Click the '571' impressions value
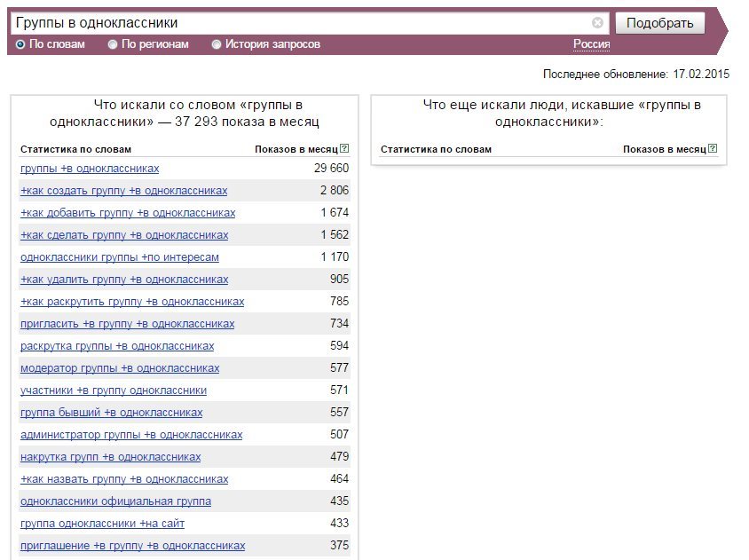749x560 pixels. (340, 390)
